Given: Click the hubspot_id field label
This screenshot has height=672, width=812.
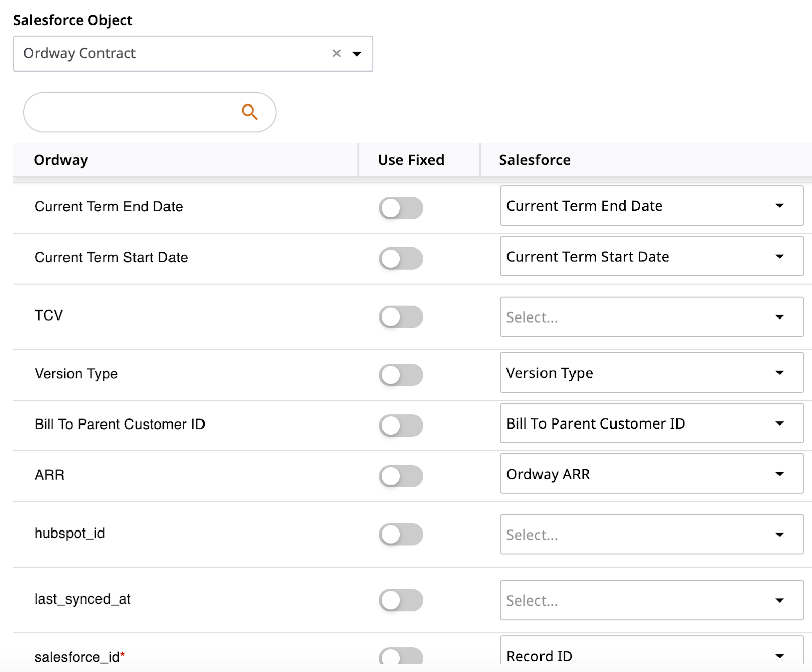Looking at the screenshot, I should coord(70,534).
